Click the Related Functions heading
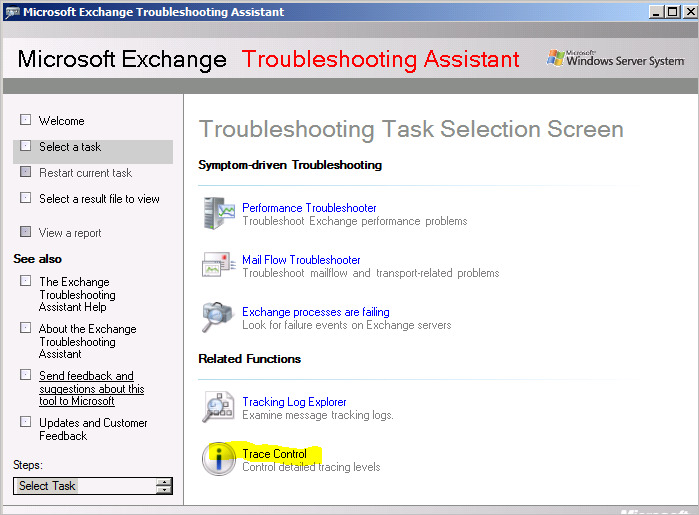699x515 pixels. tap(249, 359)
